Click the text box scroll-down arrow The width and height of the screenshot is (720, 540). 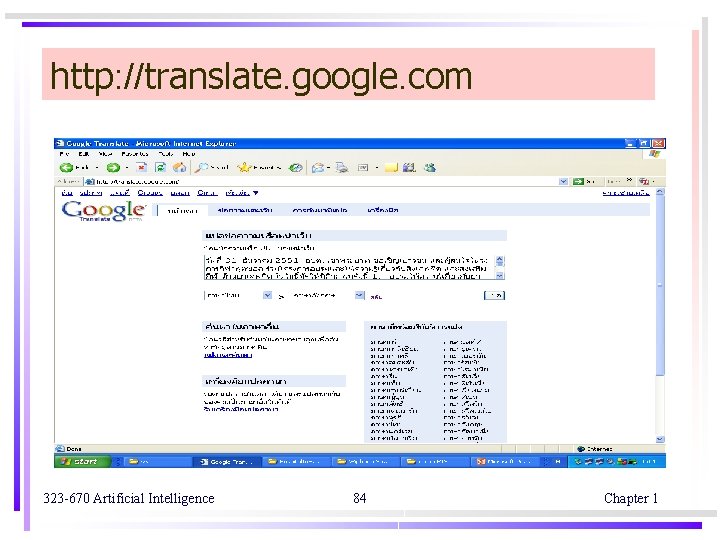(x=500, y=276)
